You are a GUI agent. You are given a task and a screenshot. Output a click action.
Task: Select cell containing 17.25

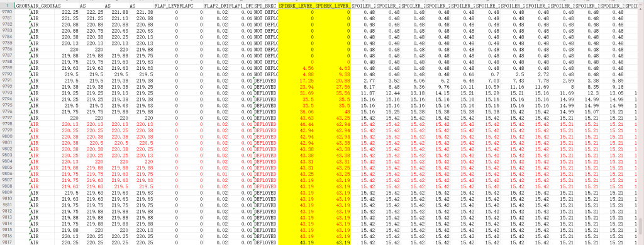tap(296, 81)
